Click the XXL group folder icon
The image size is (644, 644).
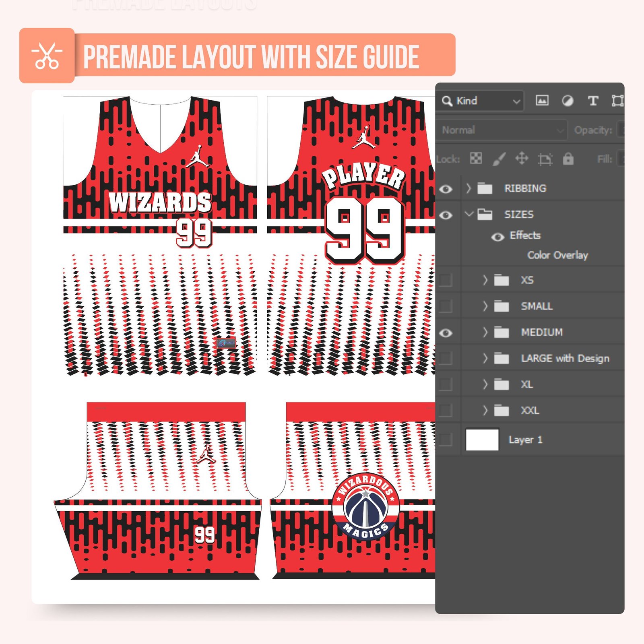click(x=502, y=411)
